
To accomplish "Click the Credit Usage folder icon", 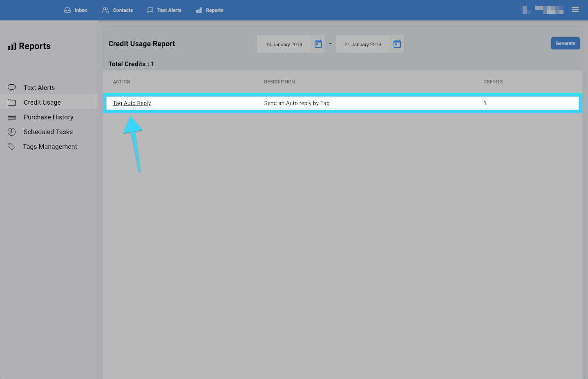I will pyautogui.click(x=12, y=102).
